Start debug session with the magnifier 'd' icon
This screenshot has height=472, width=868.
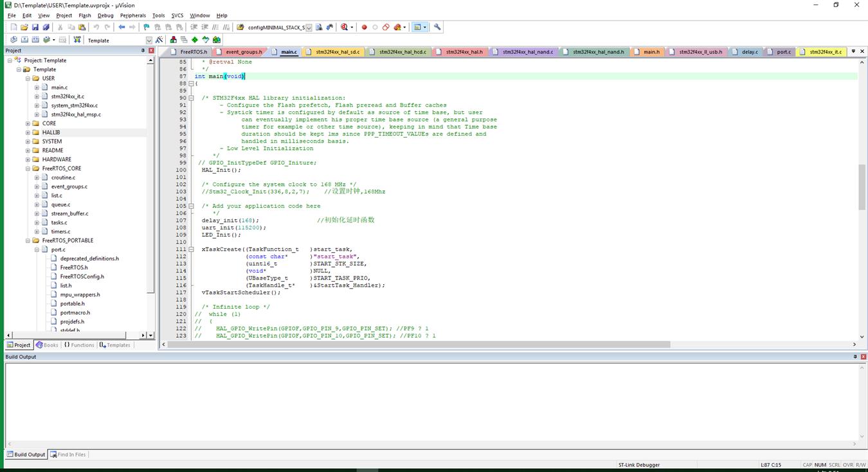tap(345, 27)
